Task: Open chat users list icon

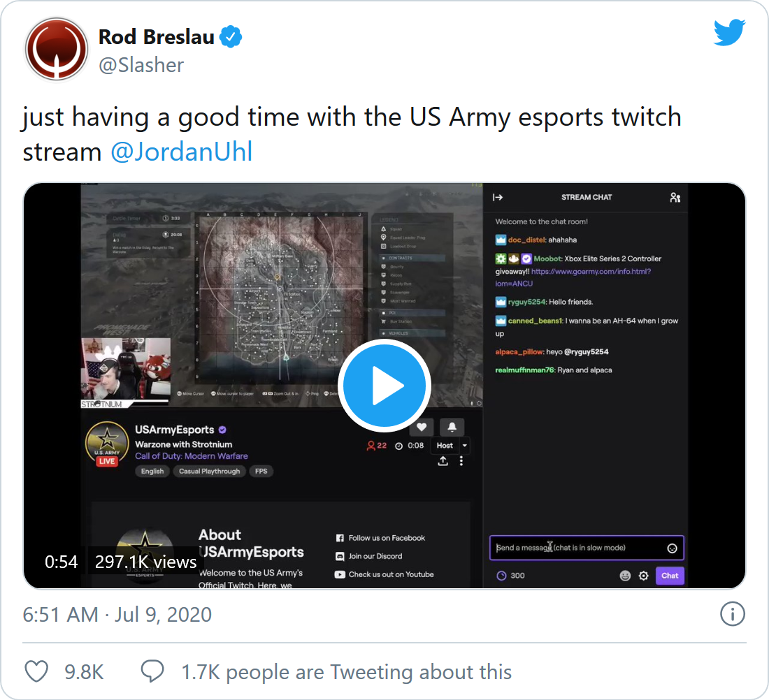Action: tap(675, 197)
